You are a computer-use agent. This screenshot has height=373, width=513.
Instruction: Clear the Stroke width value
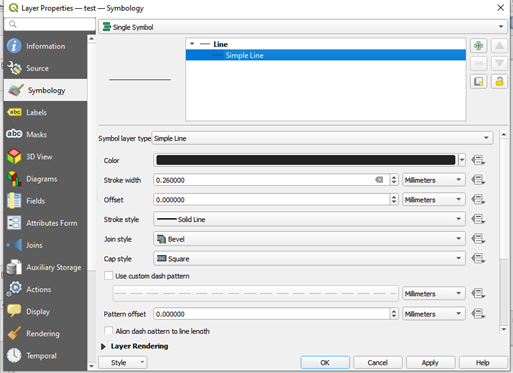click(x=379, y=180)
